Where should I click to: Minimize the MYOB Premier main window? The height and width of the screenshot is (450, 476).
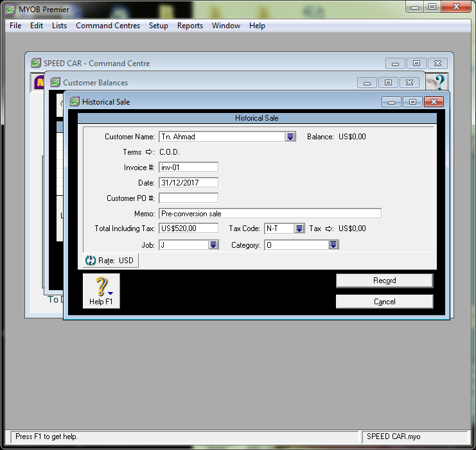click(x=415, y=6)
